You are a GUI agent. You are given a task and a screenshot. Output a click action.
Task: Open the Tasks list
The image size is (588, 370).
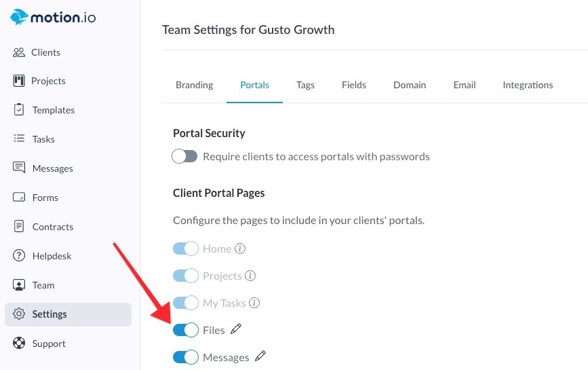pyautogui.click(x=43, y=139)
